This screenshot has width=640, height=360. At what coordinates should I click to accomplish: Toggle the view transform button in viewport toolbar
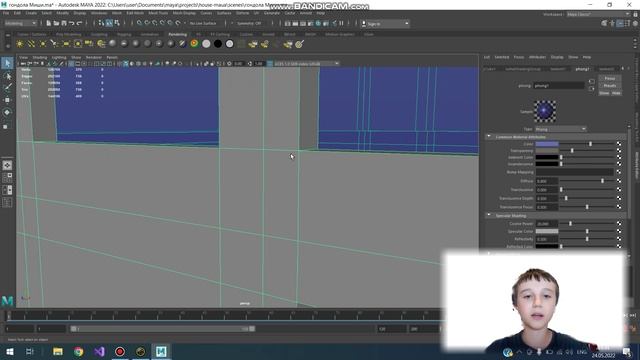[x=270, y=64]
